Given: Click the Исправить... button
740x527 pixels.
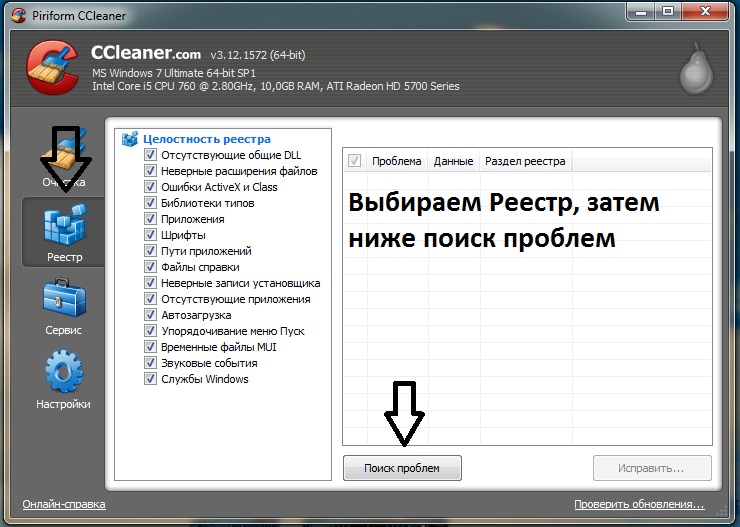Looking at the screenshot, I should [x=652, y=468].
